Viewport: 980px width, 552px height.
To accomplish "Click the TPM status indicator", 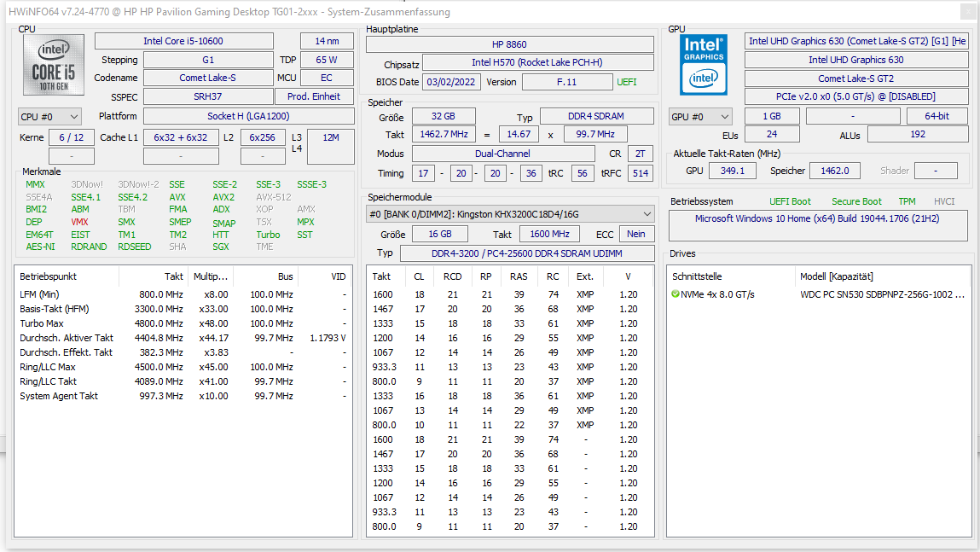I will click(x=907, y=200).
